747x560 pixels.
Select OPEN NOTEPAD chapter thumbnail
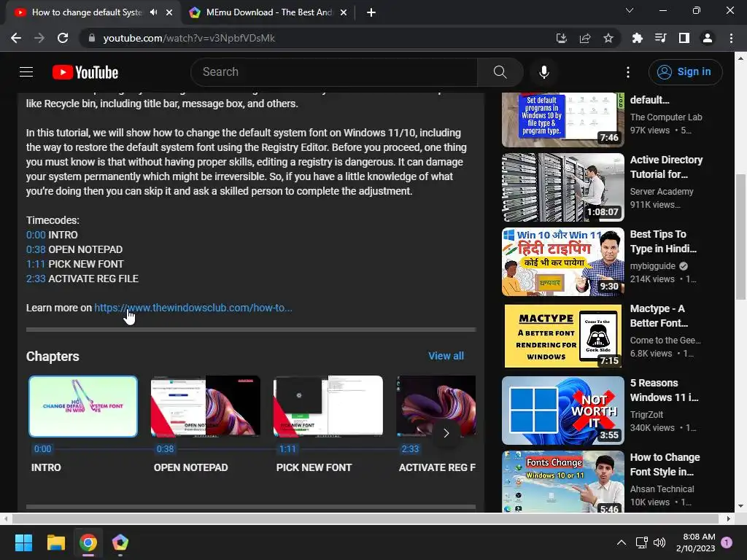click(x=205, y=406)
